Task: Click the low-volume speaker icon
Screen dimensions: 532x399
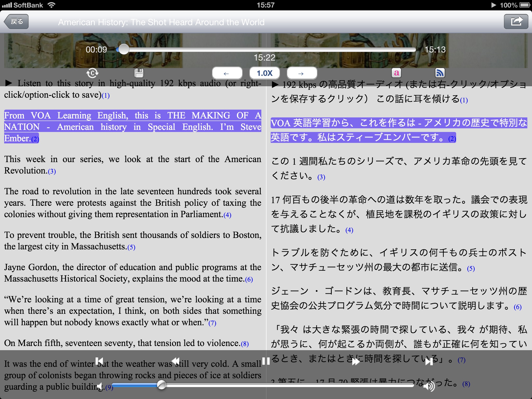Action: (x=100, y=386)
